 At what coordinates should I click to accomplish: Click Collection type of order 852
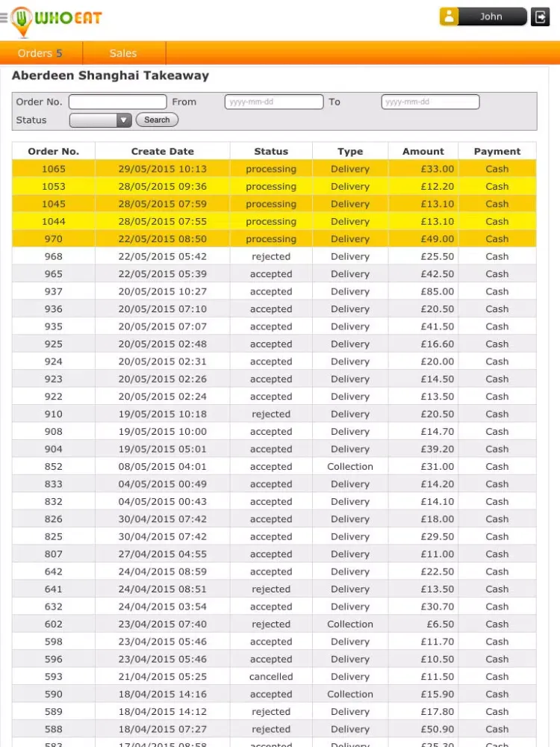(x=350, y=467)
